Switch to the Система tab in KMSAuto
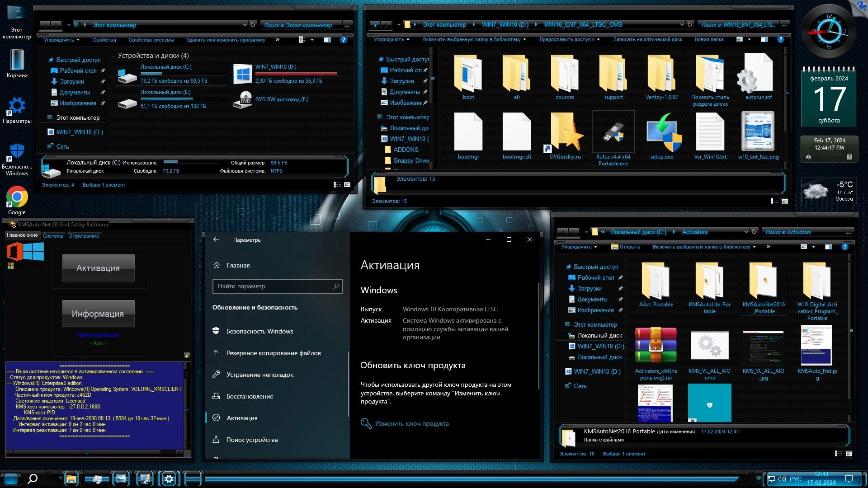Viewport: 868px width, 488px height. (53, 236)
